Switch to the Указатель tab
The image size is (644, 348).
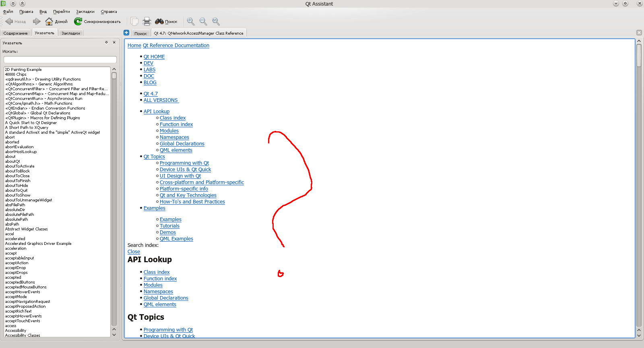pos(44,33)
